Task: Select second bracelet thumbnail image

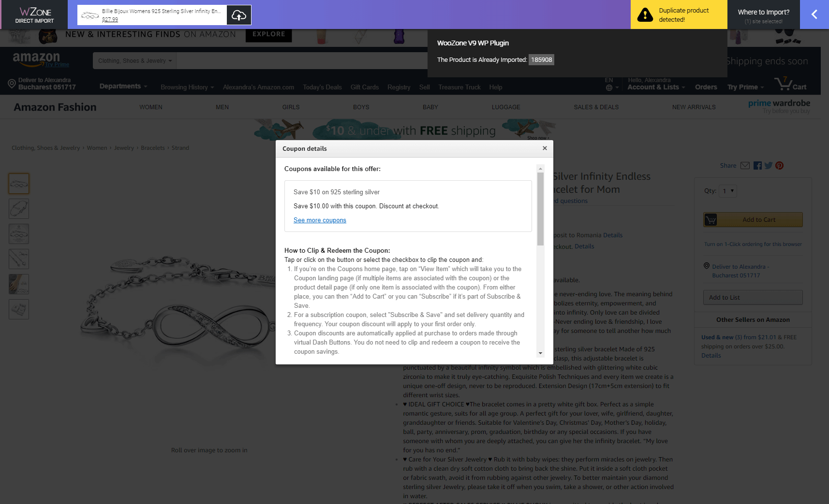Action: pyautogui.click(x=19, y=209)
